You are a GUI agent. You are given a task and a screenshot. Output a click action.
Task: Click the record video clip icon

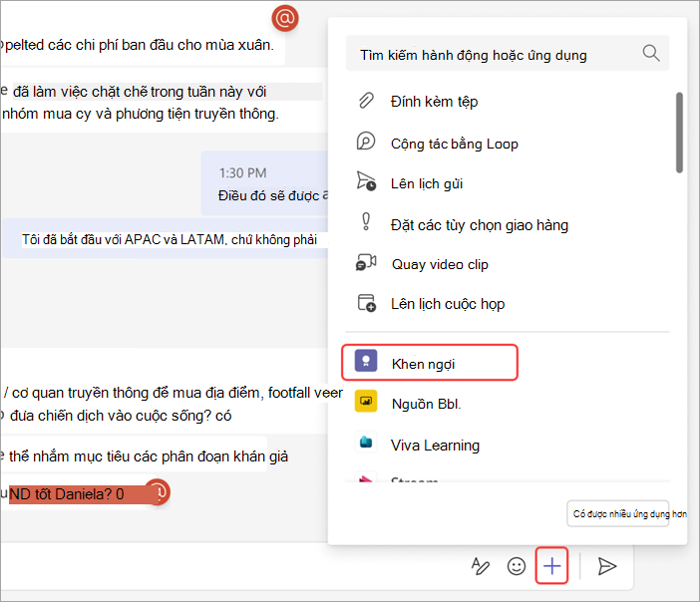(x=366, y=262)
